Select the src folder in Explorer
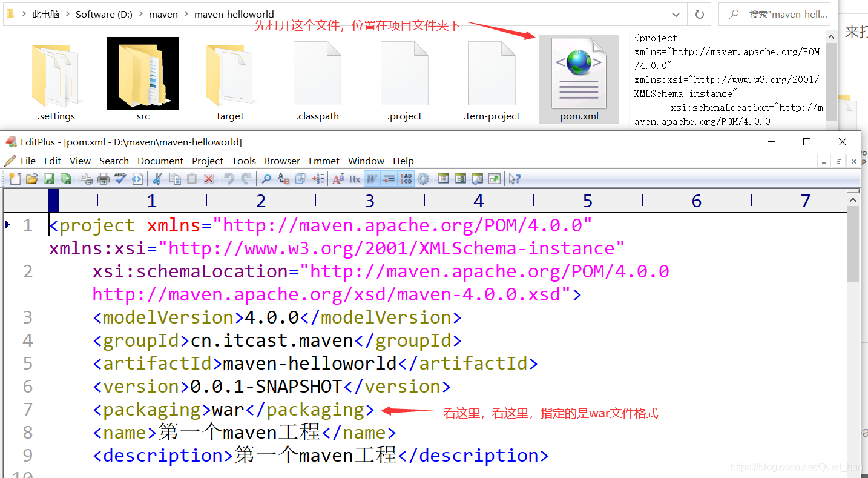 143,79
